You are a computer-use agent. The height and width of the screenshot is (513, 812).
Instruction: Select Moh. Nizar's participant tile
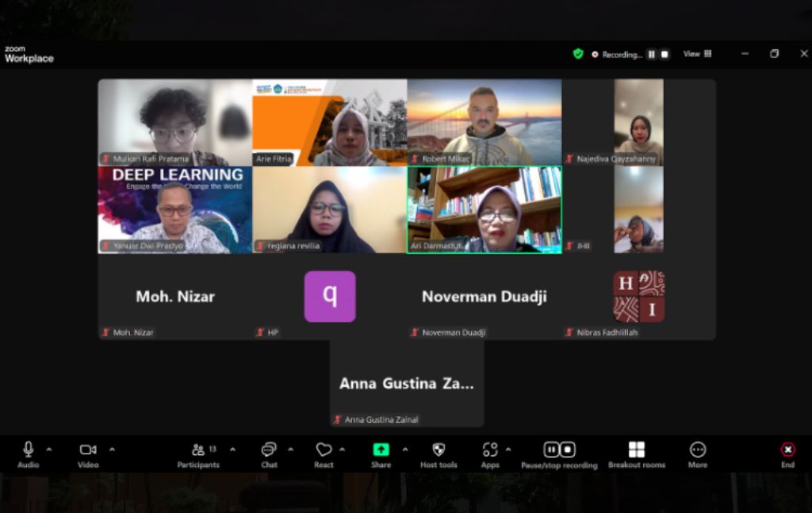[x=175, y=297]
